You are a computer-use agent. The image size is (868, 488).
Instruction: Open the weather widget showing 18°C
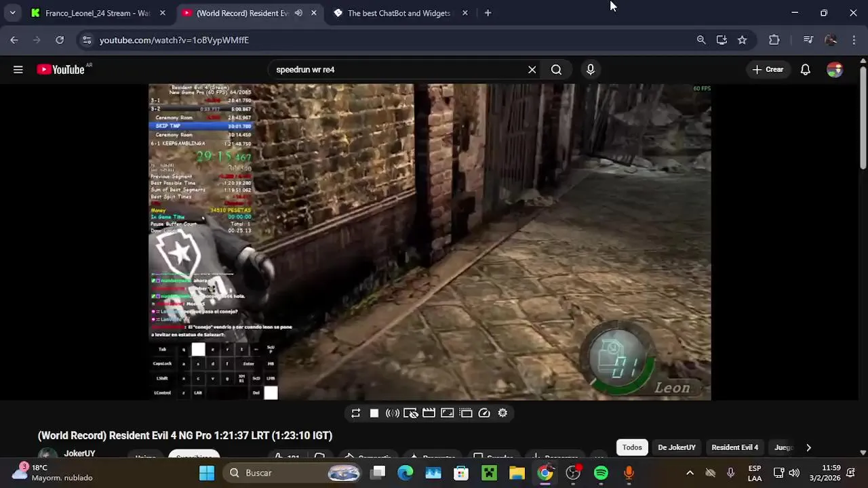coord(52,472)
